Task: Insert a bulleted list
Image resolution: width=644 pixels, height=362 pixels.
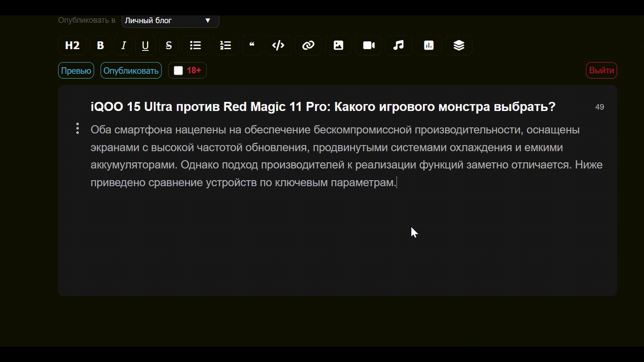Action: tap(195, 45)
